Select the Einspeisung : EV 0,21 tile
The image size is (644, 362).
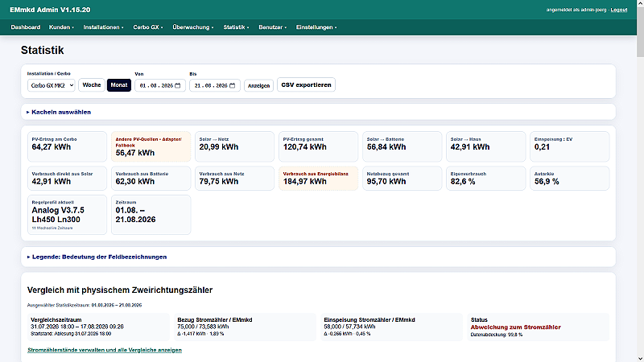click(570, 146)
